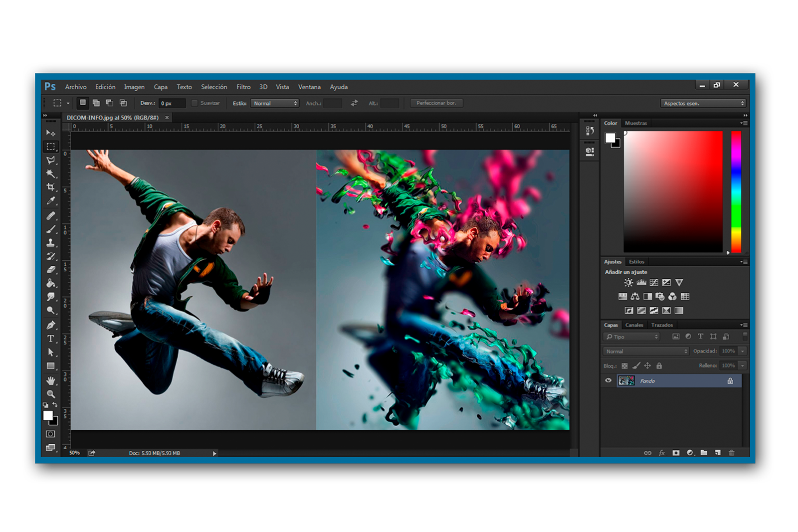Click the Perfeccionar bor. button
The height and width of the screenshot is (532, 798).
pyautogui.click(x=436, y=103)
